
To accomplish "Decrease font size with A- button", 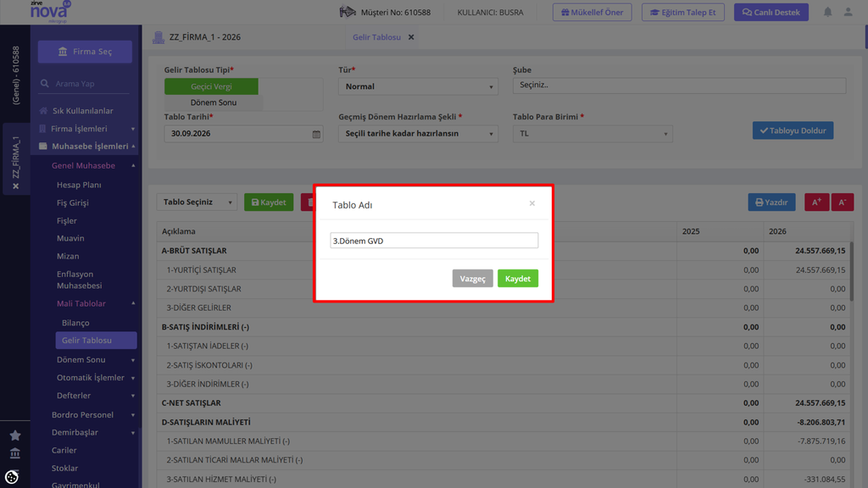I will tap(842, 202).
